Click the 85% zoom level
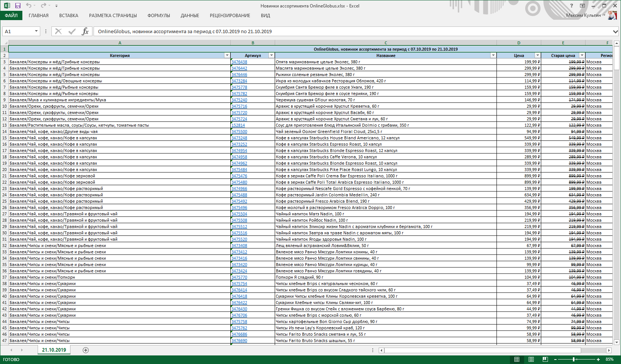This screenshot has width=621, height=364. coord(609,359)
